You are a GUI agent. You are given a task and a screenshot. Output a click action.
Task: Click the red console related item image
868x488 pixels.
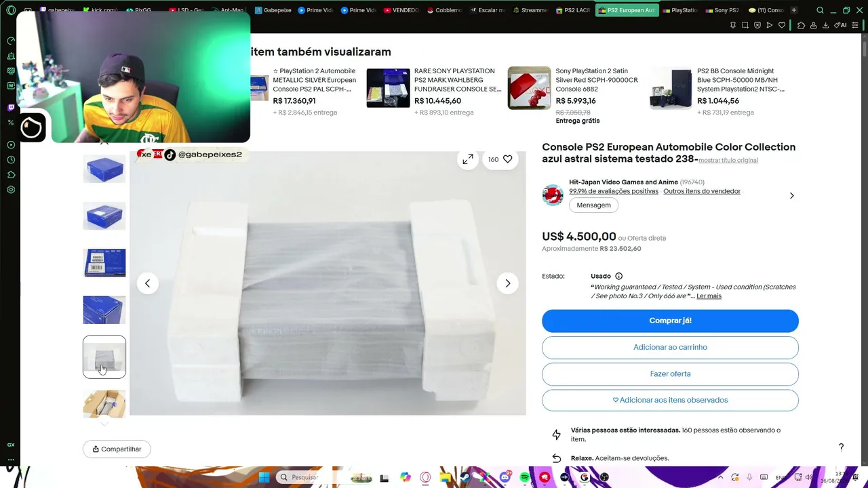530,87
